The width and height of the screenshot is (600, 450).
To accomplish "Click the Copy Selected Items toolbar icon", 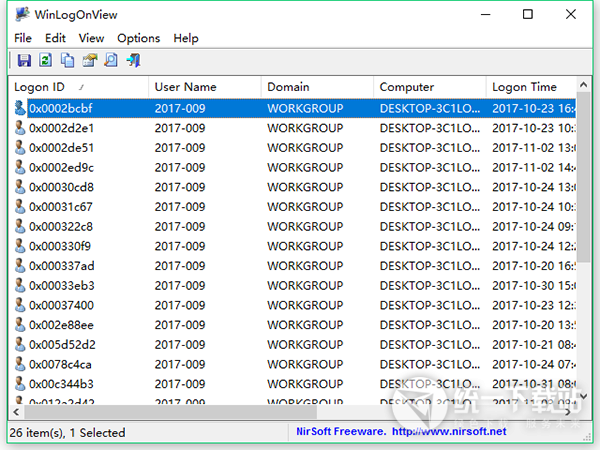I will click(68, 60).
